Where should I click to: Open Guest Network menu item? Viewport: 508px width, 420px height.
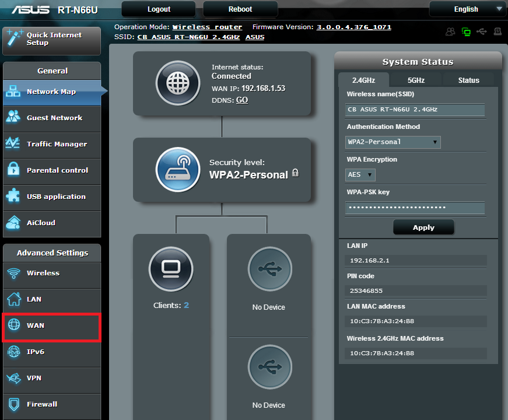pyautogui.click(x=52, y=118)
